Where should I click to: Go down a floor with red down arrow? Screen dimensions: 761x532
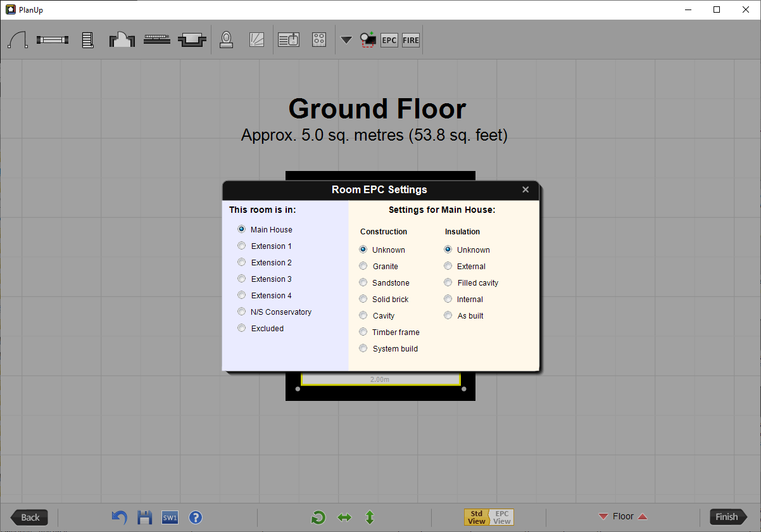click(x=603, y=517)
